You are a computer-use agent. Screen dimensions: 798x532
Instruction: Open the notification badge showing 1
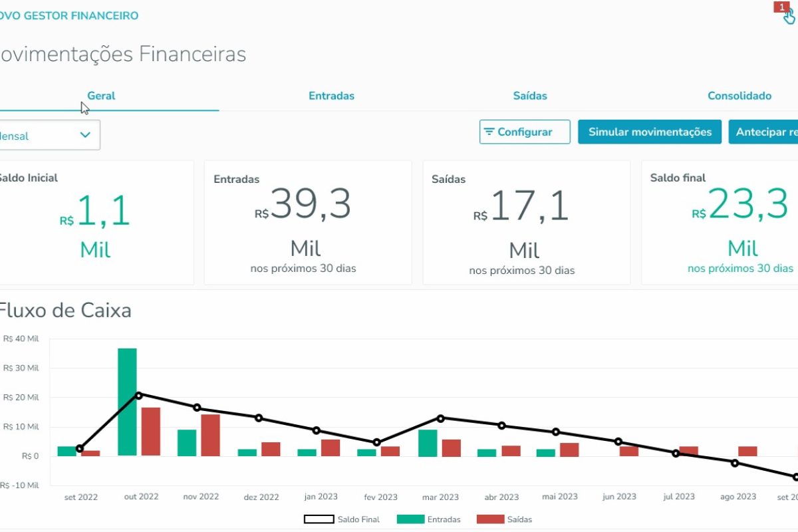point(781,7)
